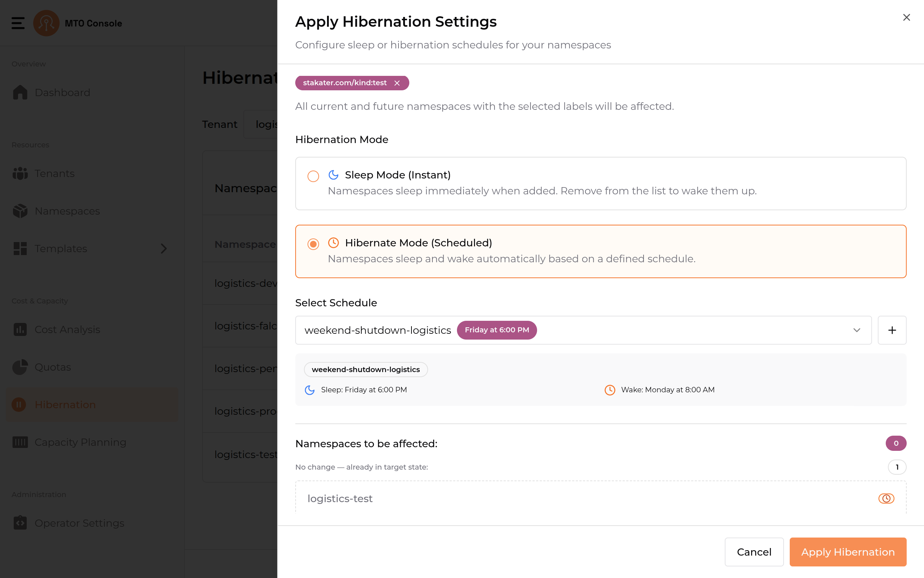Click the Namespace column header in background
This screenshot has height=578, width=924.
pos(245,244)
